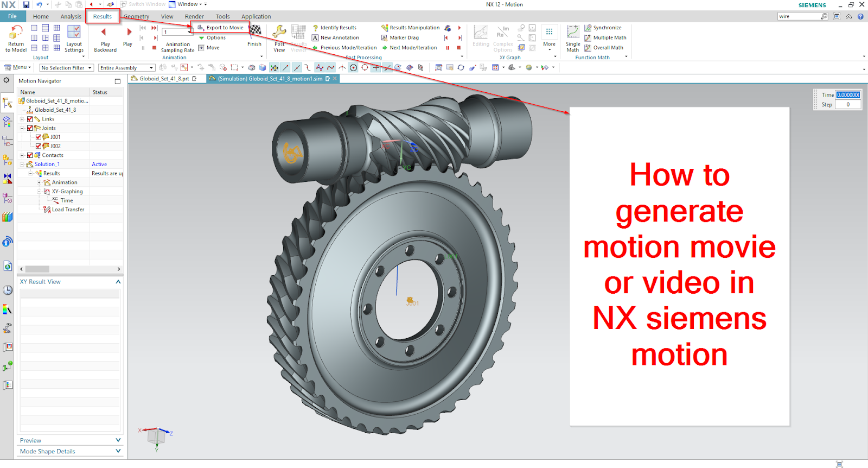This screenshot has width=868, height=468.
Task: Click the Finish checkered flag icon
Action: click(x=254, y=31)
